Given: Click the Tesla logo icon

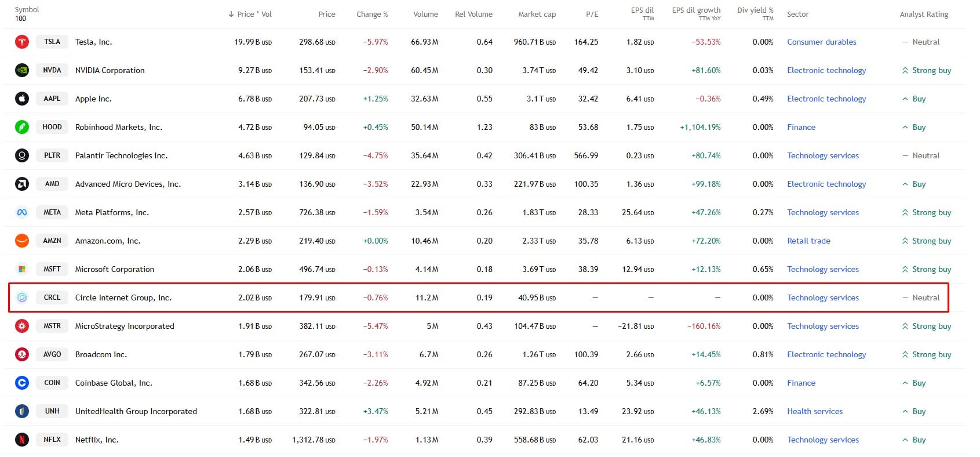Looking at the screenshot, I should [x=22, y=42].
